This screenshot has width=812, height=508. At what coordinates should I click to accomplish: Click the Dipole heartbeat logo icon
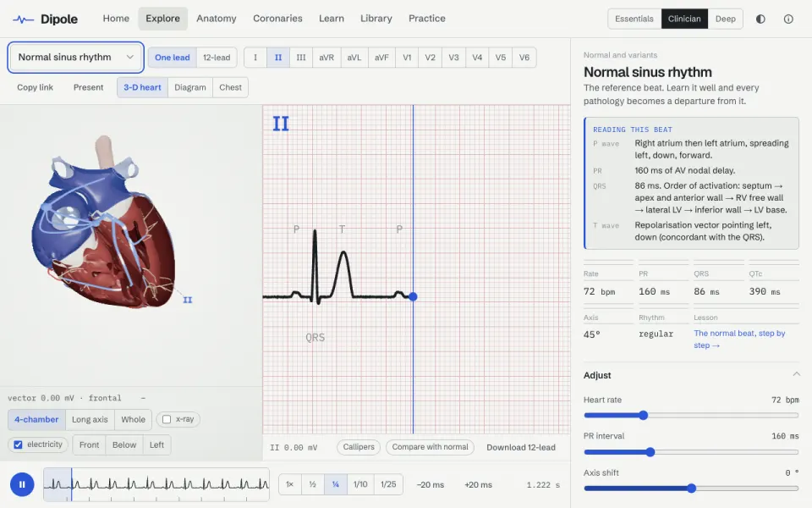[24, 19]
